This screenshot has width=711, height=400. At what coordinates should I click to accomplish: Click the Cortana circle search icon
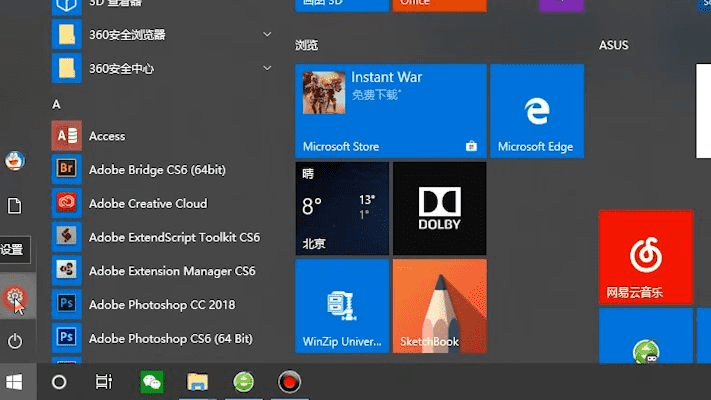pos(59,382)
